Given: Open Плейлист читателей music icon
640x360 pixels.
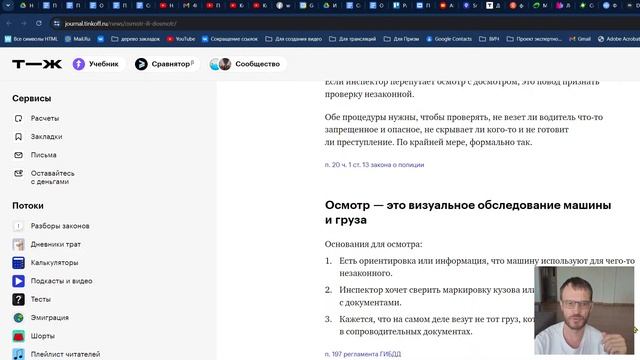Looking at the screenshot, I should [x=18, y=354].
